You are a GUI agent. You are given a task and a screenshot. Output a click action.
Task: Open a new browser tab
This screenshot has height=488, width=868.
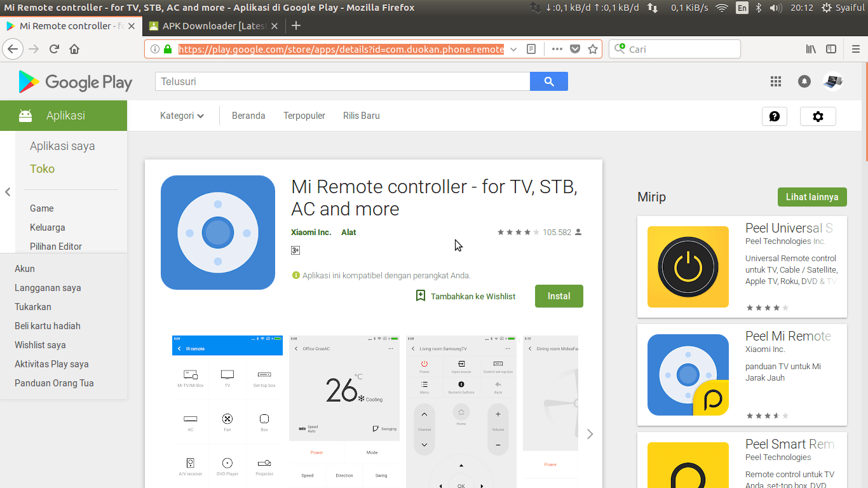click(295, 26)
